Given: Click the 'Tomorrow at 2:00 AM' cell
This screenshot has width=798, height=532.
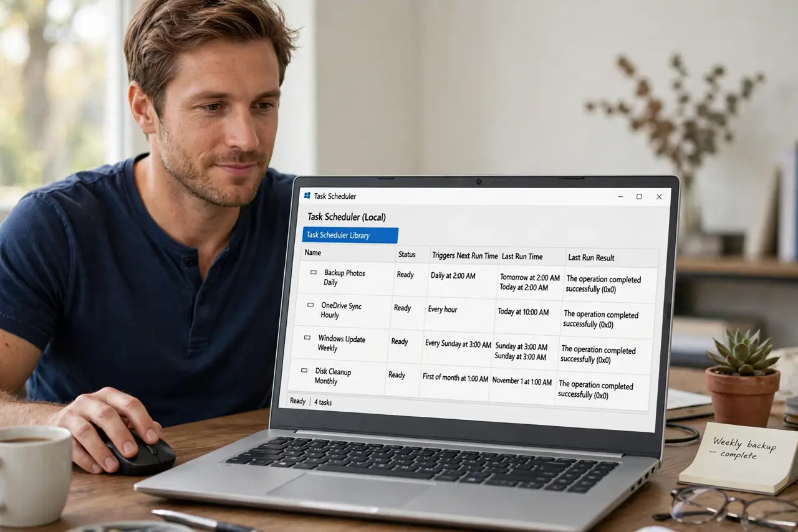Looking at the screenshot, I should click(x=530, y=278).
